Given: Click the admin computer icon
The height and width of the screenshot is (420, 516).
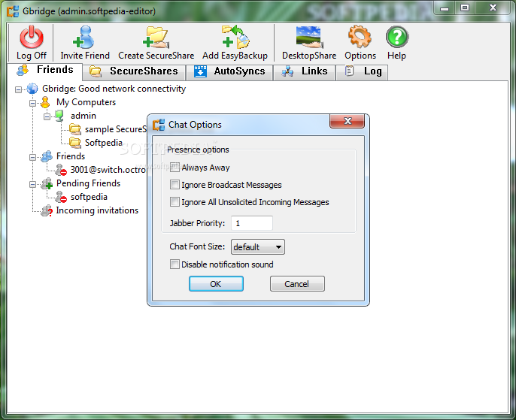Looking at the screenshot, I should pyautogui.click(x=59, y=116).
